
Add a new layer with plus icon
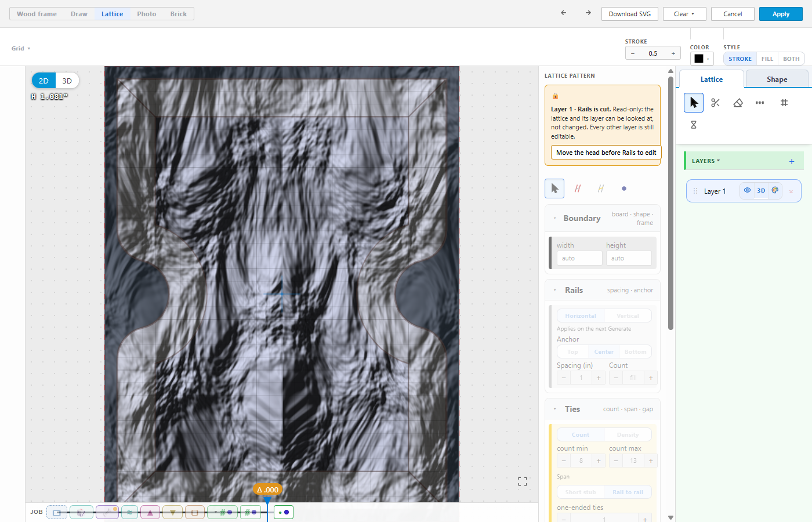[x=792, y=161]
